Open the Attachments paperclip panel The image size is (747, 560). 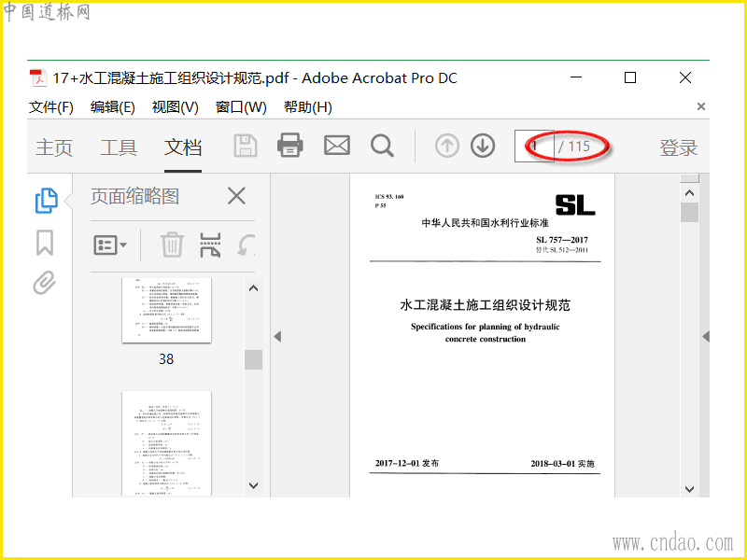(44, 283)
